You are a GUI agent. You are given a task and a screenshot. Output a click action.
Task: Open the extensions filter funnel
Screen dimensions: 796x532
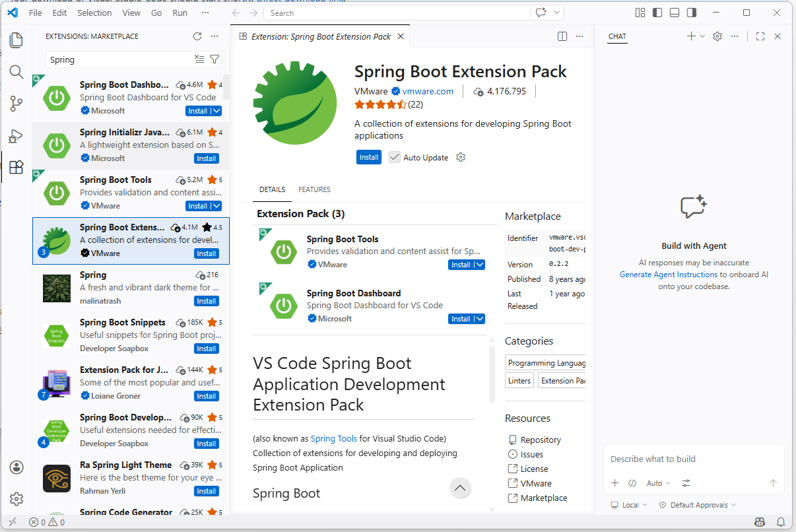[x=215, y=59]
